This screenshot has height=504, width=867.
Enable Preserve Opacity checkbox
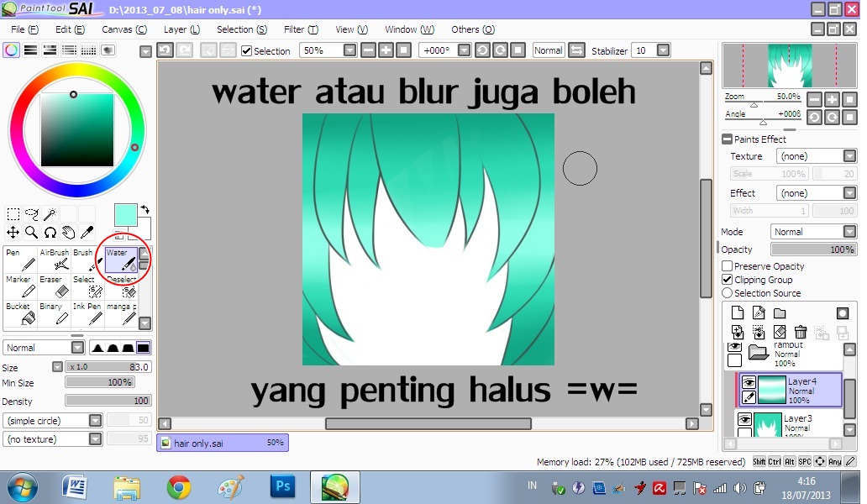[727, 265]
